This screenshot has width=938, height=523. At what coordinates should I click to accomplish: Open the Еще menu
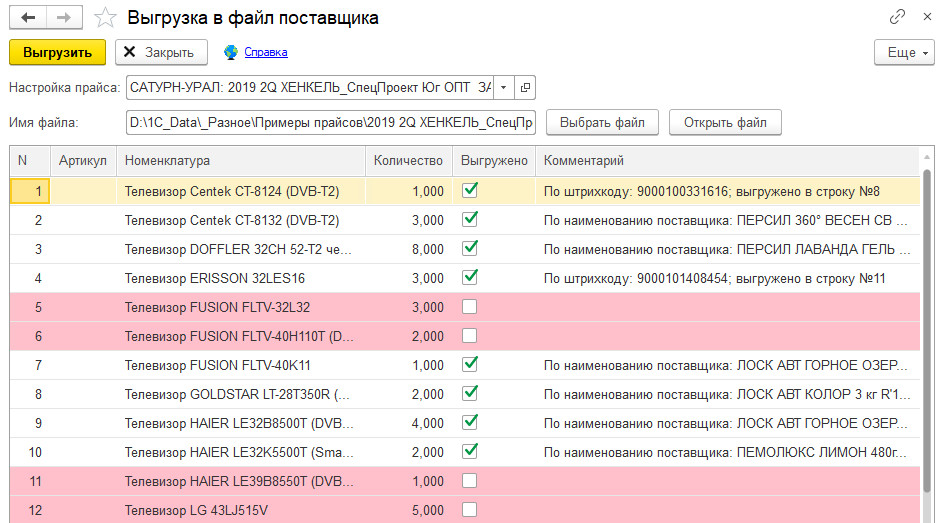904,52
